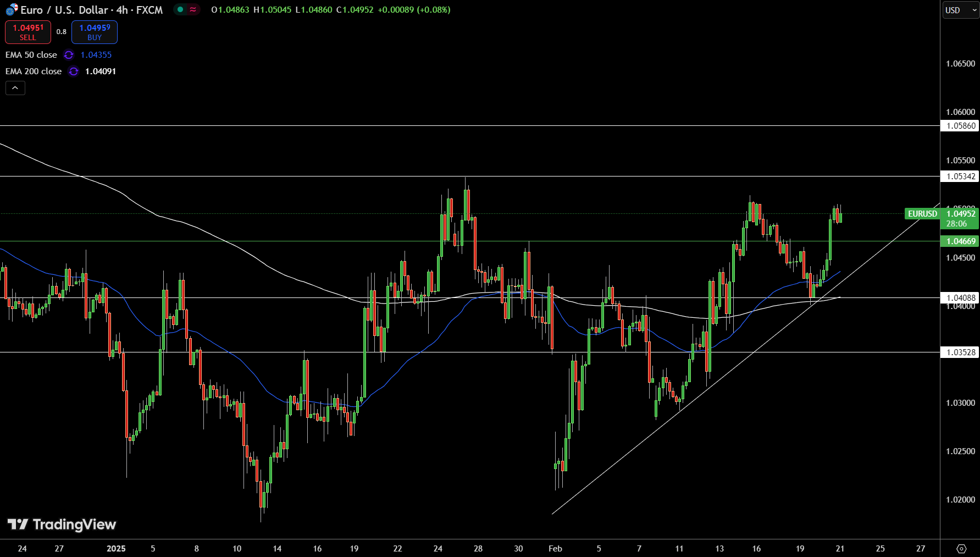Click the 1.05860 horizontal line price label
Viewport: 980px width, 557px height.
(960, 126)
